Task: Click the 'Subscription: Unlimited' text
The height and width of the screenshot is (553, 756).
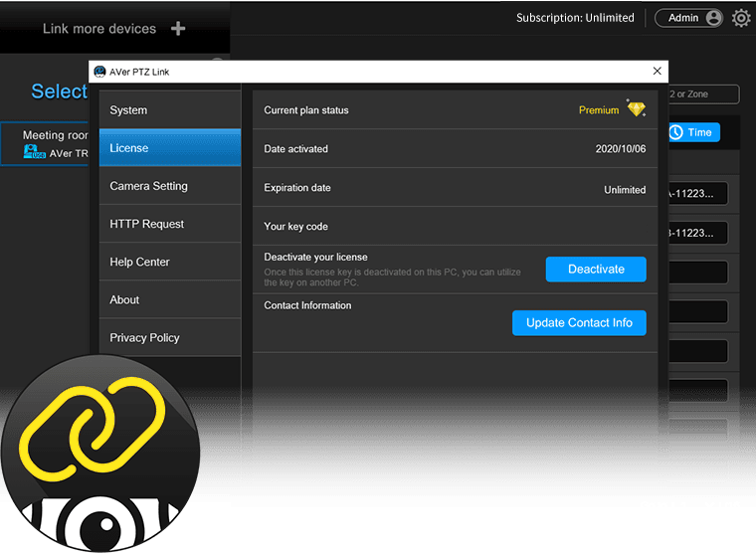Action: tap(575, 18)
